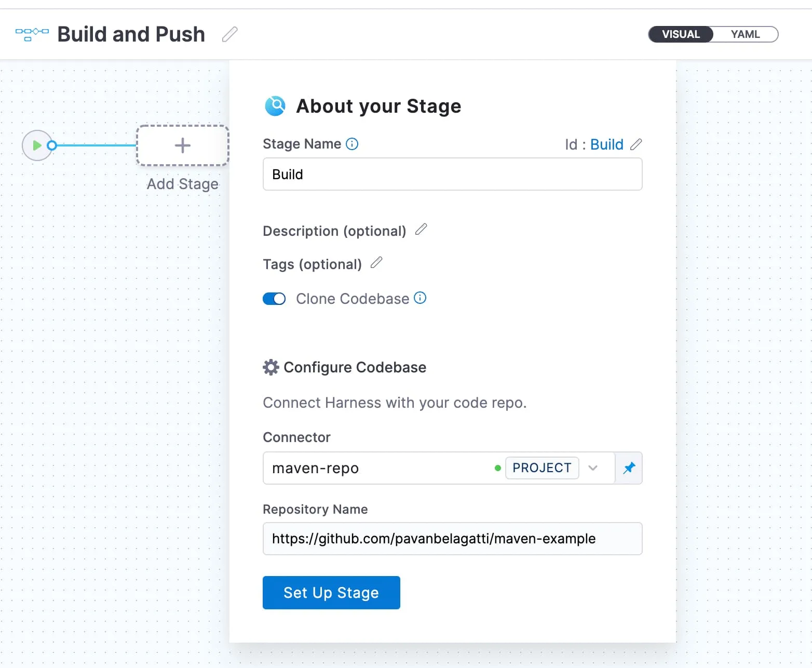Switch to the YAML view
The width and height of the screenshot is (812, 668).
point(745,34)
